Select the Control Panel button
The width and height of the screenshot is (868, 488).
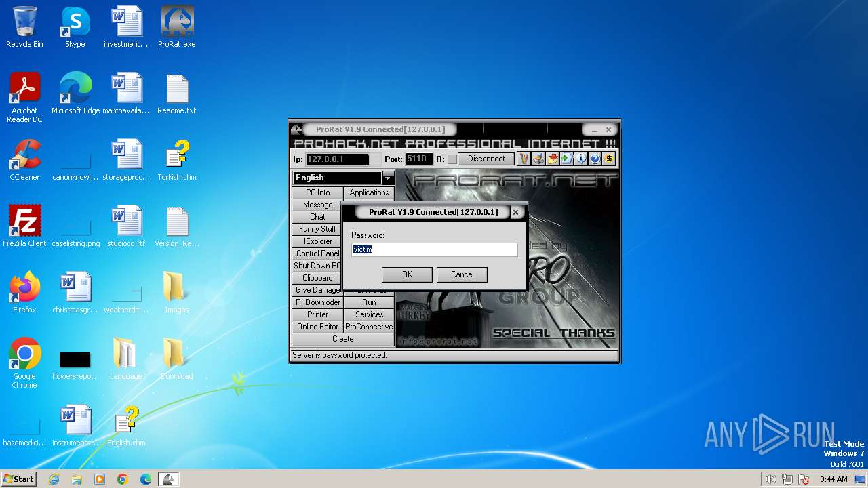click(317, 253)
